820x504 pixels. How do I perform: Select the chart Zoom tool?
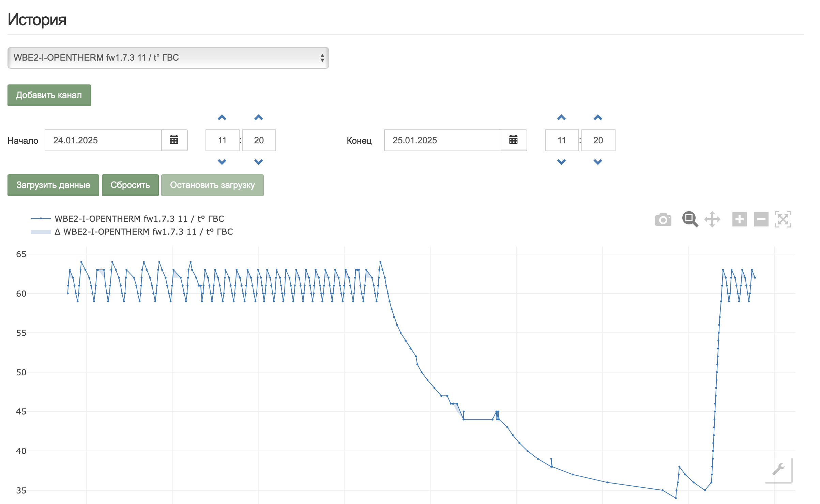[690, 219]
